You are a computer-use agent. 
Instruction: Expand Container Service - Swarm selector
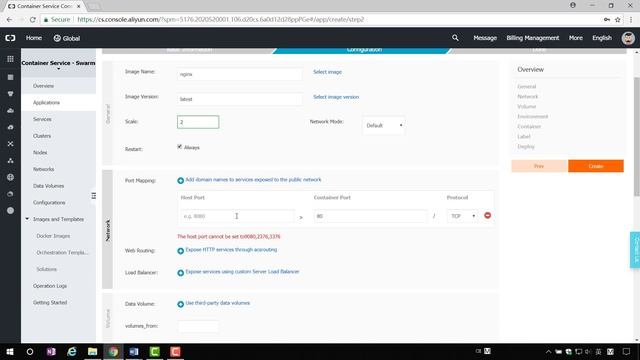tap(58, 64)
